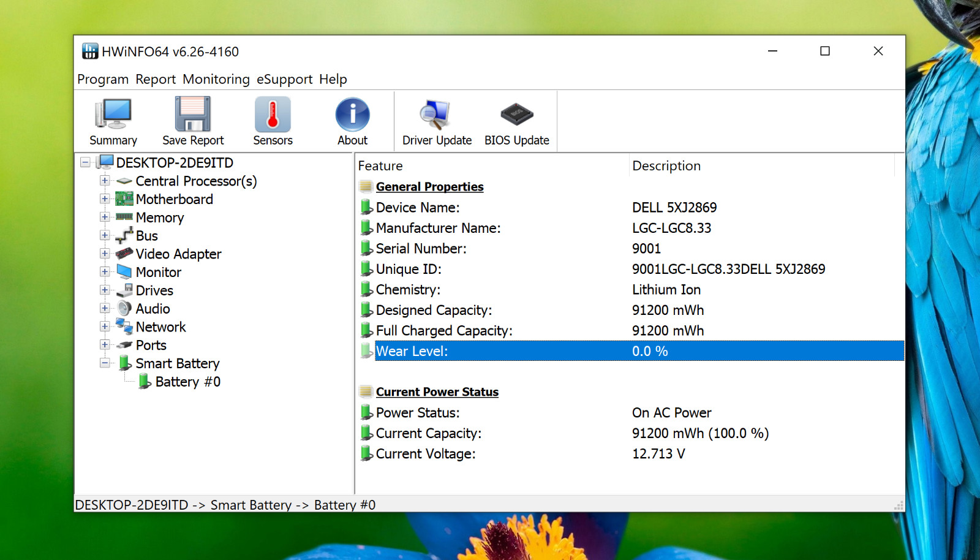Viewport: 980px width, 560px height.
Task: Collapse the Smart Battery node
Action: tap(105, 363)
